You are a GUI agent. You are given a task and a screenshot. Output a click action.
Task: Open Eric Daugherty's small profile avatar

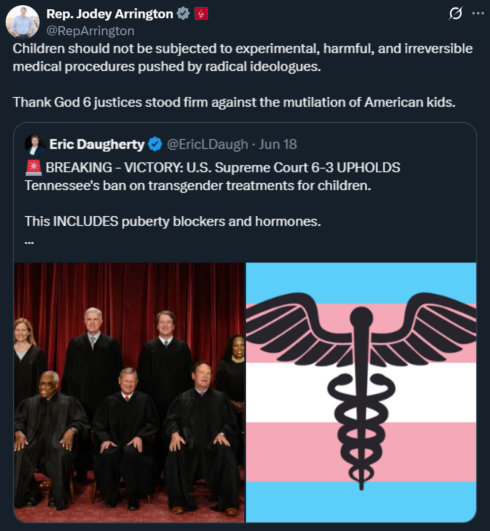[35, 145]
